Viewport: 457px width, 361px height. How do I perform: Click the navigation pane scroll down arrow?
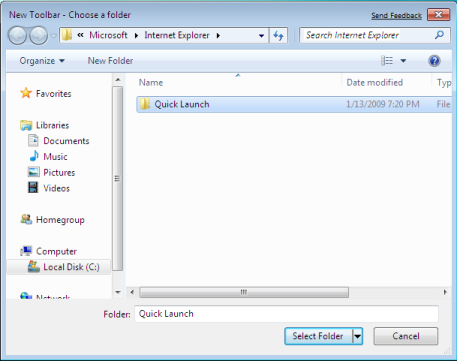[x=118, y=293]
